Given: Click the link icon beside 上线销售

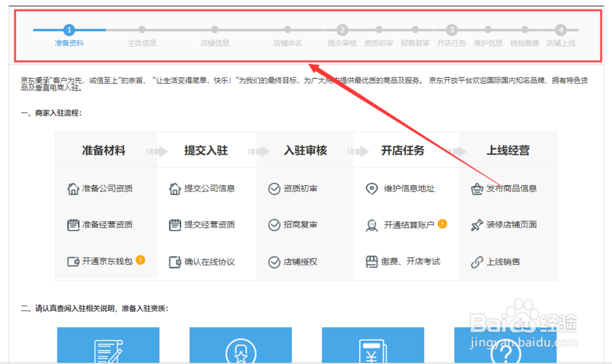Looking at the screenshot, I should tap(477, 262).
